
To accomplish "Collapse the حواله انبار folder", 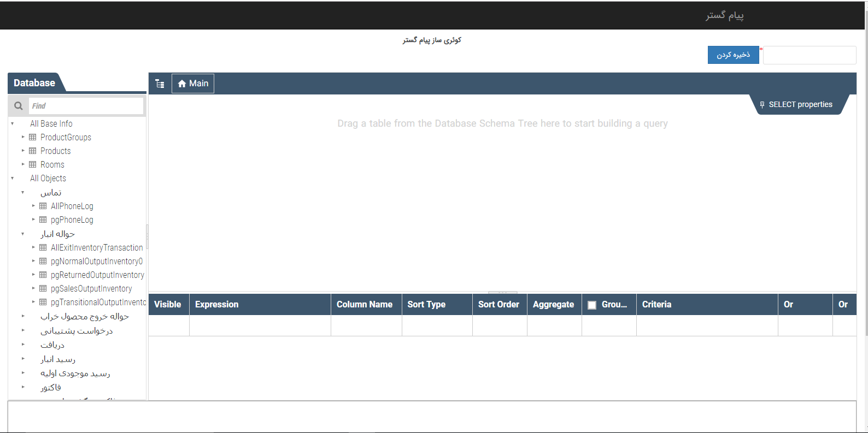I will pos(23,234).
